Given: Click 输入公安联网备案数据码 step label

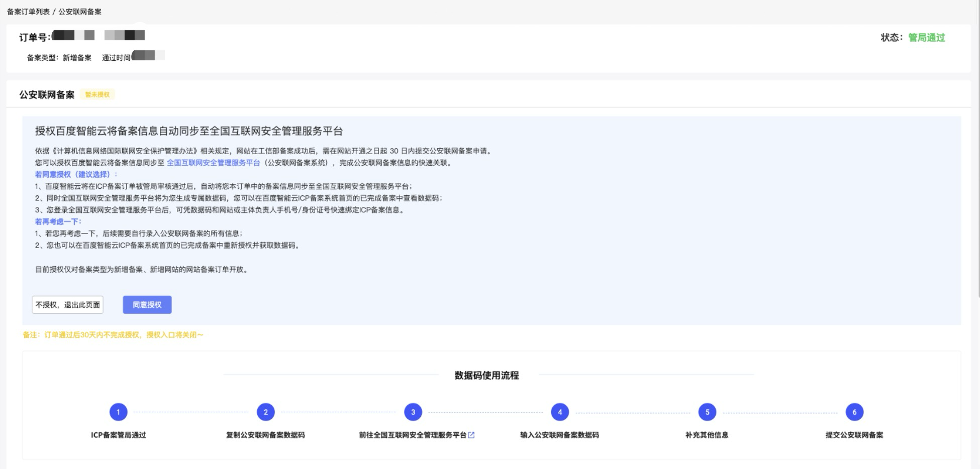Looking at the screenshot, I should click(559, 435).
